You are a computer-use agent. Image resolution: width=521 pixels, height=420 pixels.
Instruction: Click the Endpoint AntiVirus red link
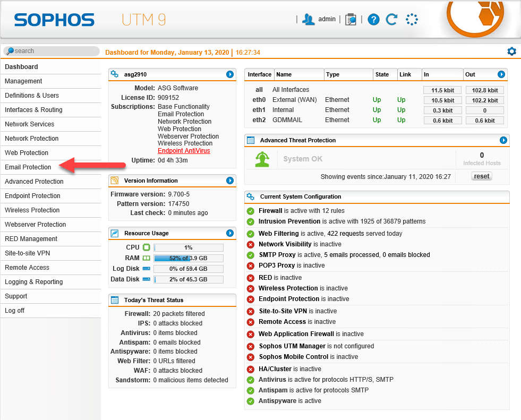(184, 151)
